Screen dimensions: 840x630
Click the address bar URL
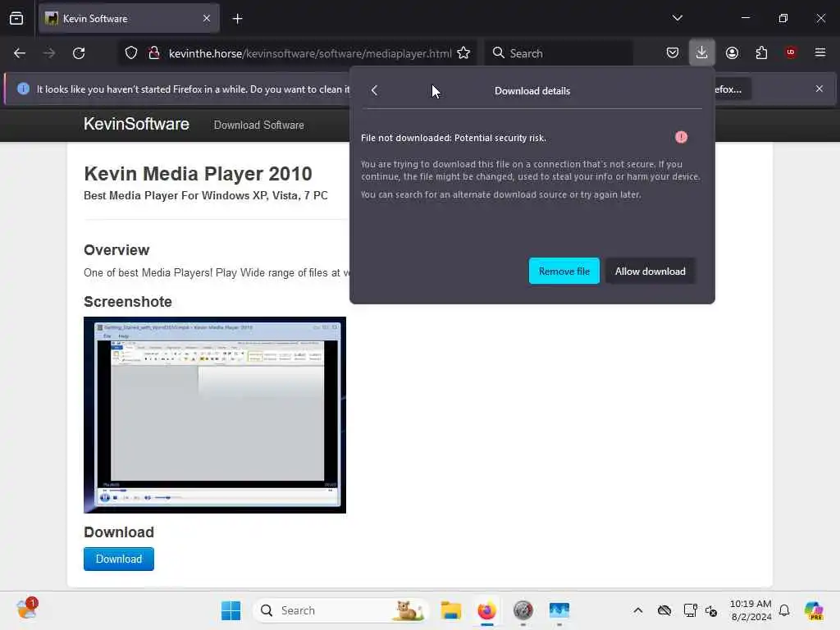pyautogui.click(x=310, y=53)
